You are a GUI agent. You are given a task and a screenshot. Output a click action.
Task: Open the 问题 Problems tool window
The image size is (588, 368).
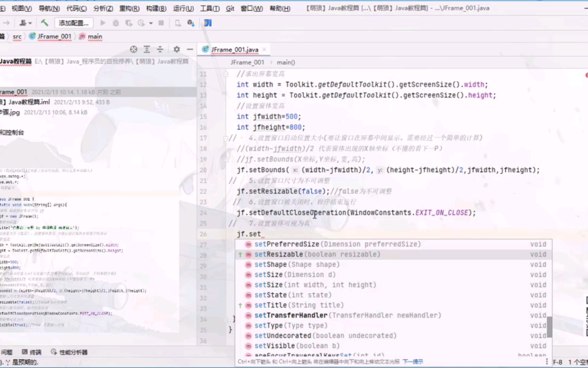click(6, 352)
